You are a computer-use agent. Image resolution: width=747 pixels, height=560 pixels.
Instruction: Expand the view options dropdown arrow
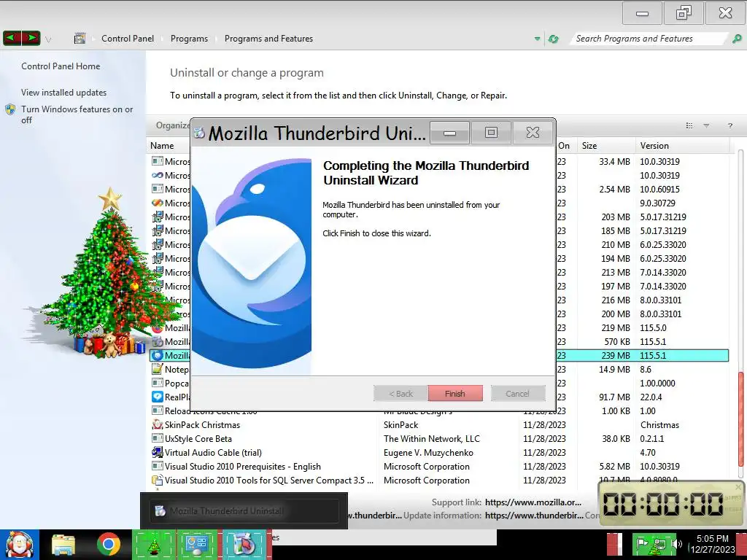click(x=706, y=125)
